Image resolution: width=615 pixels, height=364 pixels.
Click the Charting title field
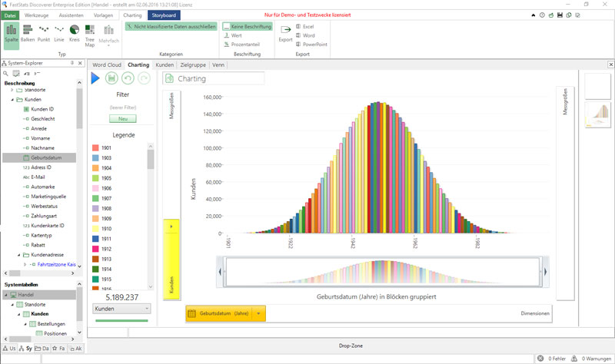pyautogui.click(x=214, y=78)
